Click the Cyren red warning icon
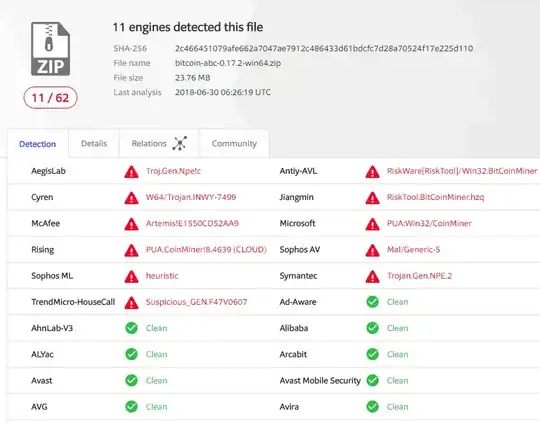 (132, 198)
